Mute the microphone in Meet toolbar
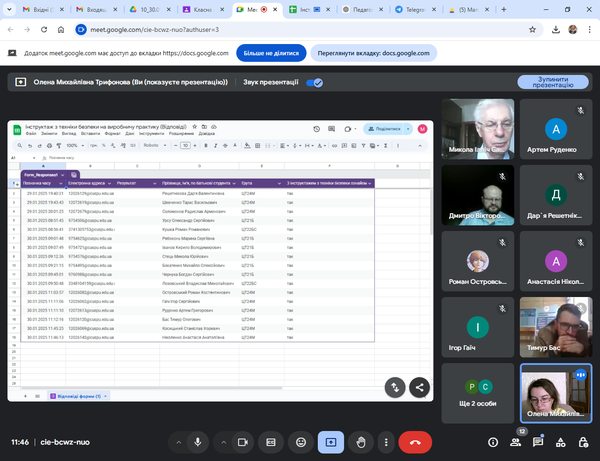 coord(198,441)
